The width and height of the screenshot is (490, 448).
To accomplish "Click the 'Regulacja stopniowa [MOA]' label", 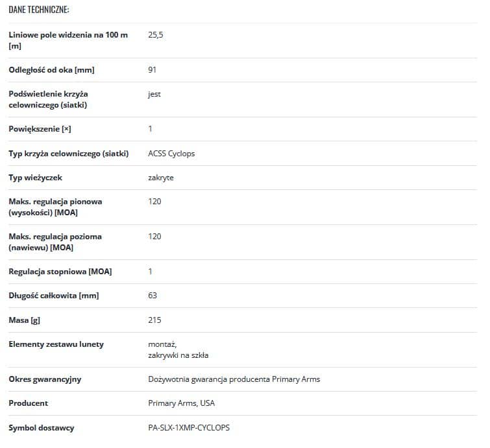I will coord(60,272).
